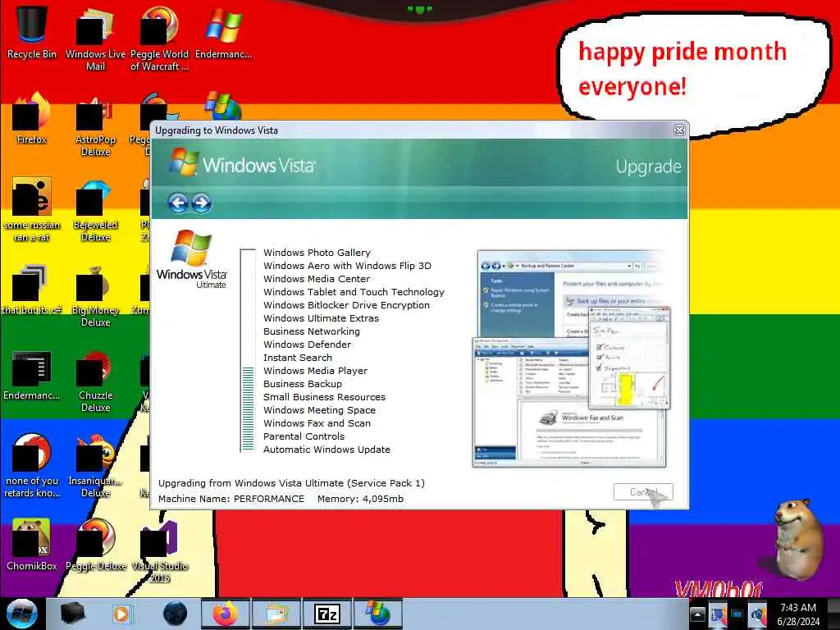Open Chuzzle Deluxe desktop icon
Image resolution: width=840 pixels, height=630 pixels.
[x=95, y=381]
